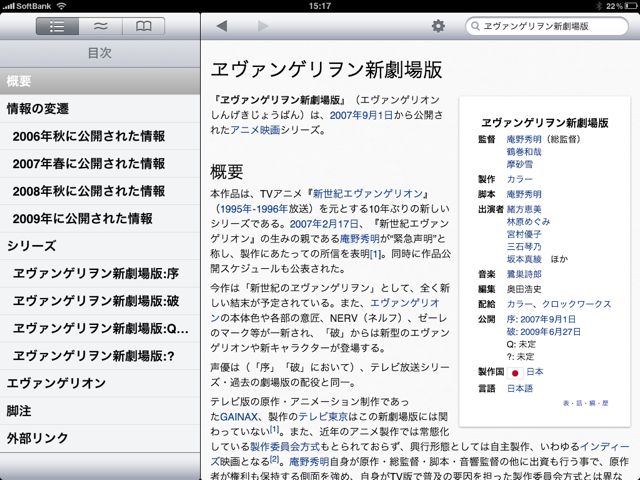Jump to 外部リンク section
Image resolution: width=640 pixels, height=480 pixels.
coord(100,438)
